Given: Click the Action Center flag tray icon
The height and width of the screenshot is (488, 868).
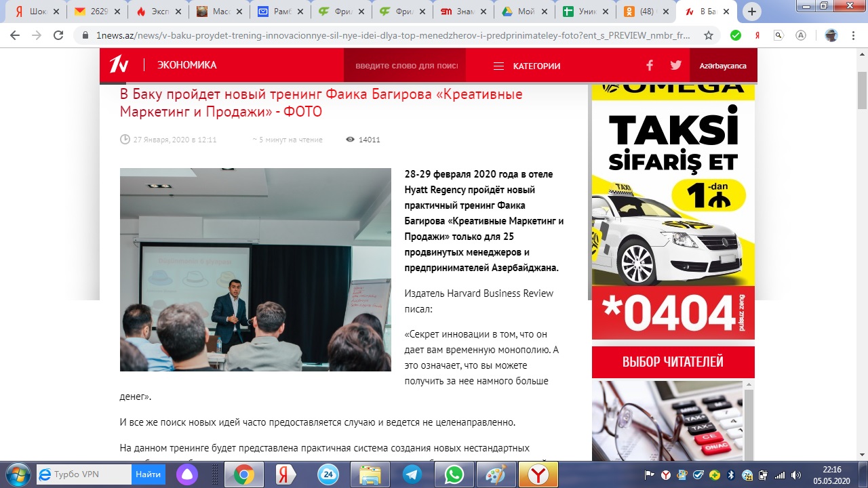Looking at the screenshot, I should point(650,474).
